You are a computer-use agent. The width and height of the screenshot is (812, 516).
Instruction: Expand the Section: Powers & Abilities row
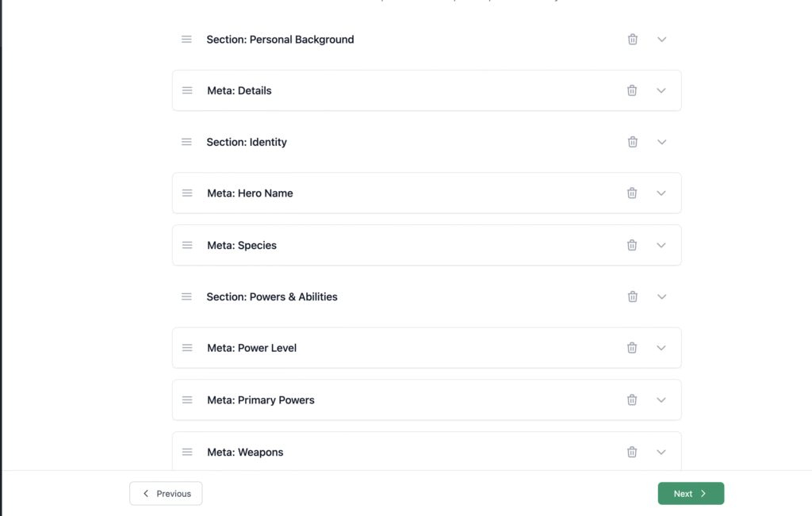[662, 296]
